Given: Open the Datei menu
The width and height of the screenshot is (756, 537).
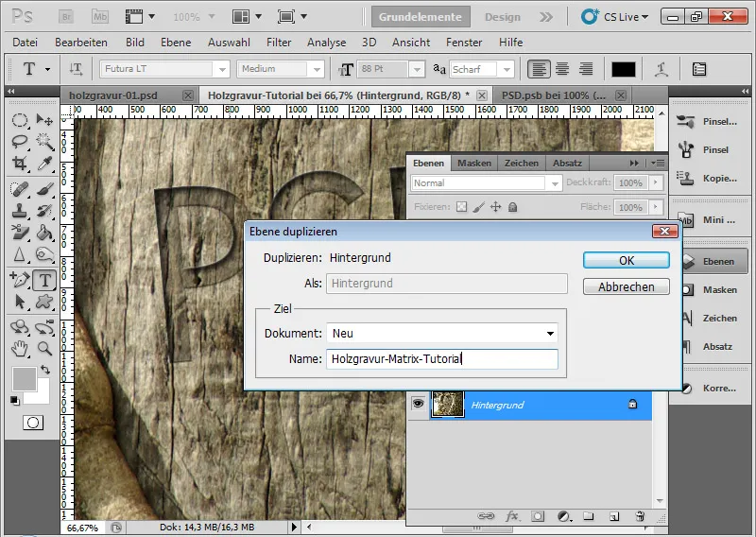Looking at the screenshot, I should [x=26, y=43].
